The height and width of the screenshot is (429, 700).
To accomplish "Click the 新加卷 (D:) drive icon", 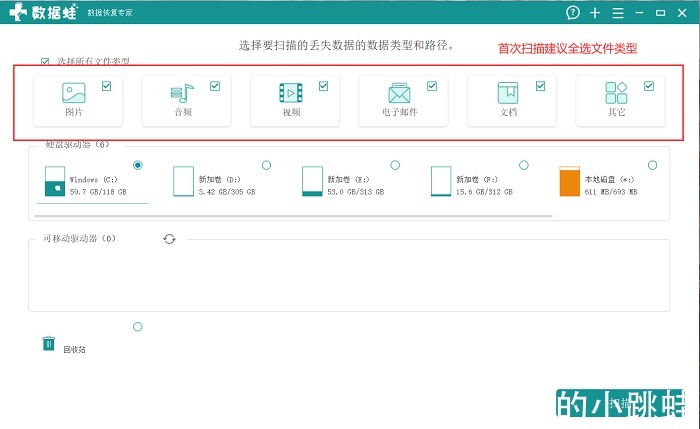I will [183, 181].
